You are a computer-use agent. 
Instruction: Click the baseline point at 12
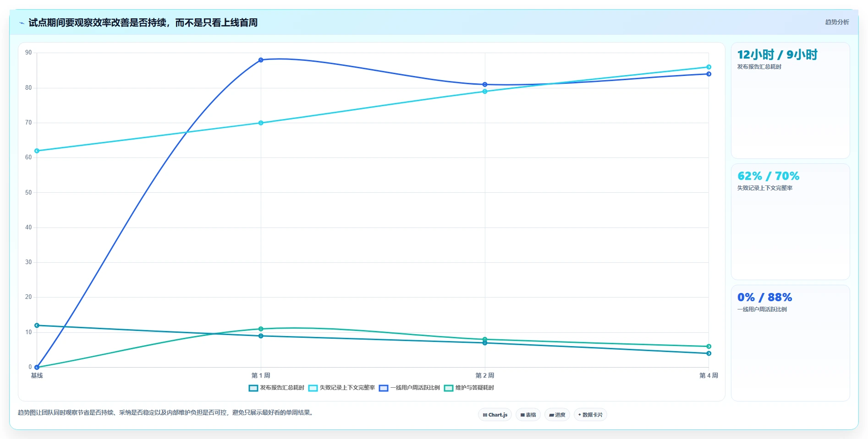(37, 325)
